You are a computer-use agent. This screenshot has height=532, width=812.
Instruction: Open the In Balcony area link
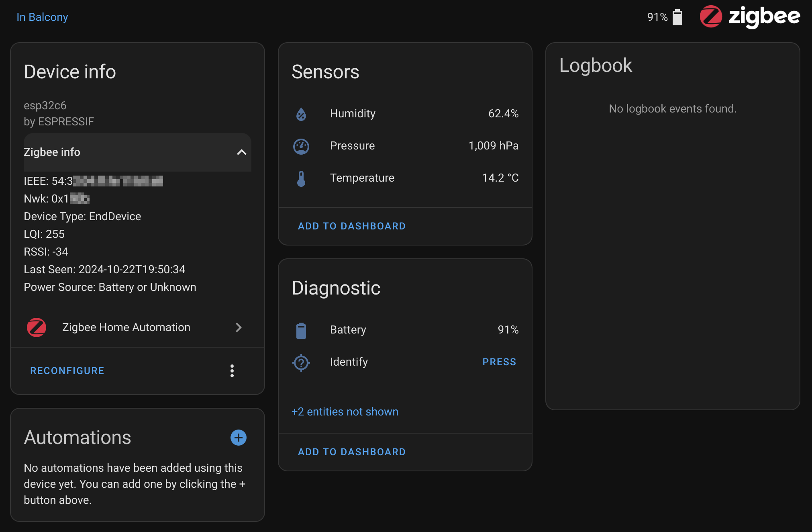[42, 17]
